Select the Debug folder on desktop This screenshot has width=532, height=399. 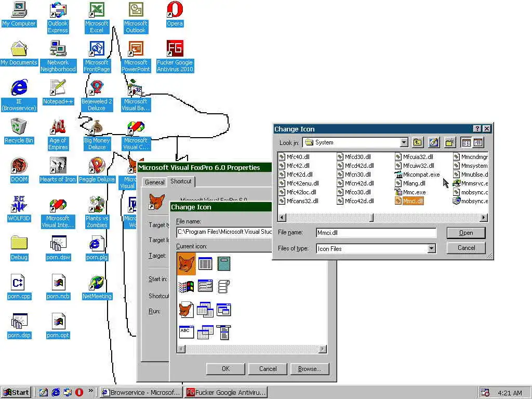[x=19, y=248]
